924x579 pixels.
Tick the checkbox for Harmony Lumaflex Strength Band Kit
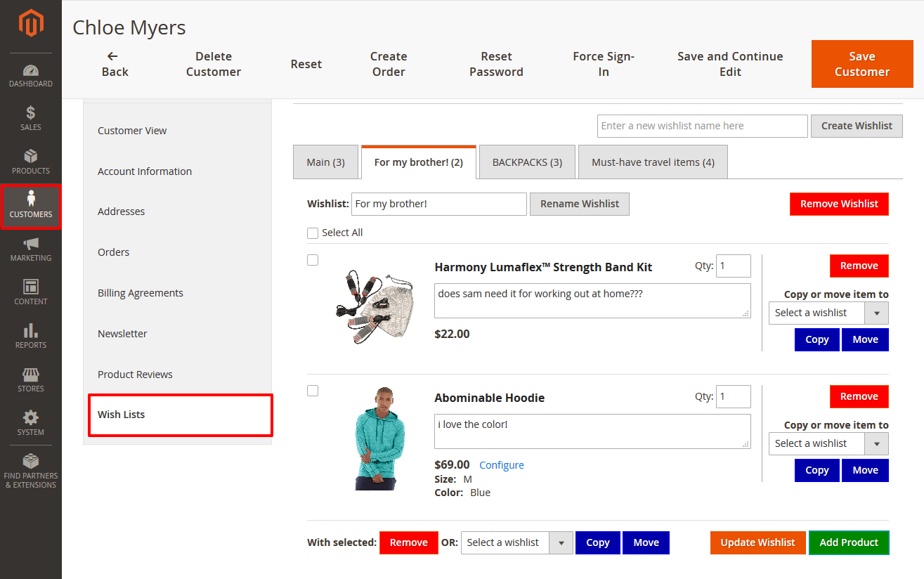pyautogui.click(x=312, y=259)
